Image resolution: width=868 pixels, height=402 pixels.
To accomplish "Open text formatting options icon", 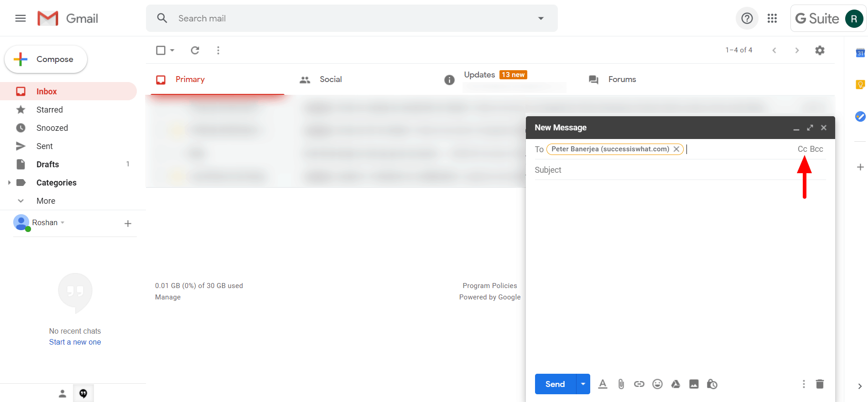I will [603, 384].
